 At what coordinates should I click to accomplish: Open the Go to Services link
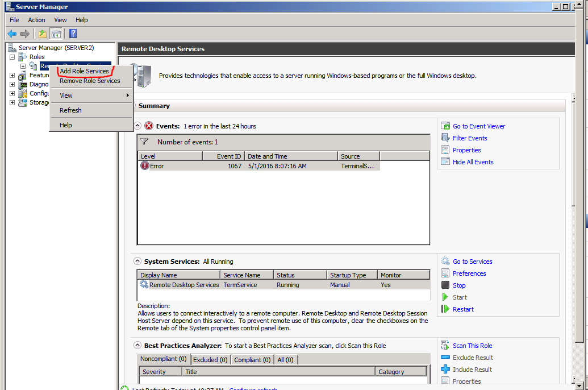coord(473,262)
